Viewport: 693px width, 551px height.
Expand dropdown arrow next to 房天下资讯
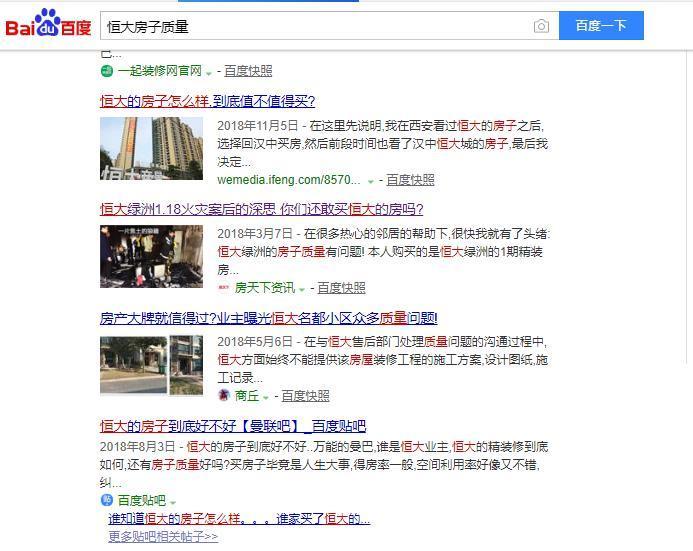tap(302, 290)
